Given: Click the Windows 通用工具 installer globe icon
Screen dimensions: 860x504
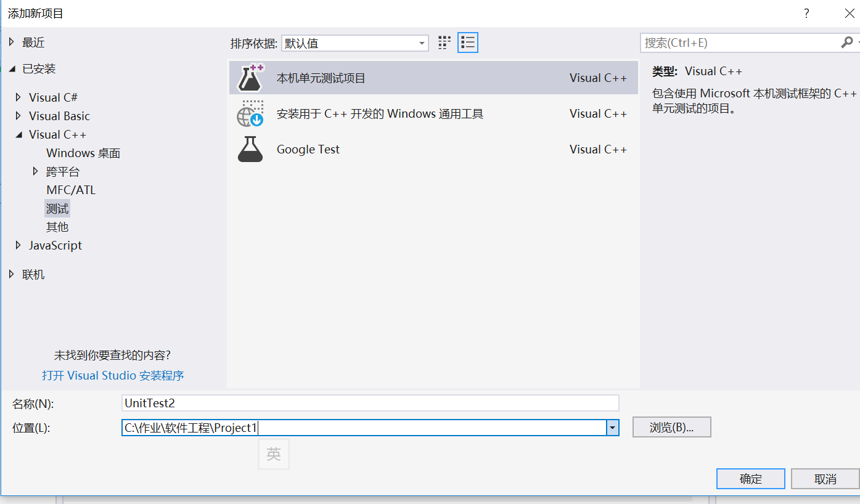Looking at the screenshot, I should [250, 113].
